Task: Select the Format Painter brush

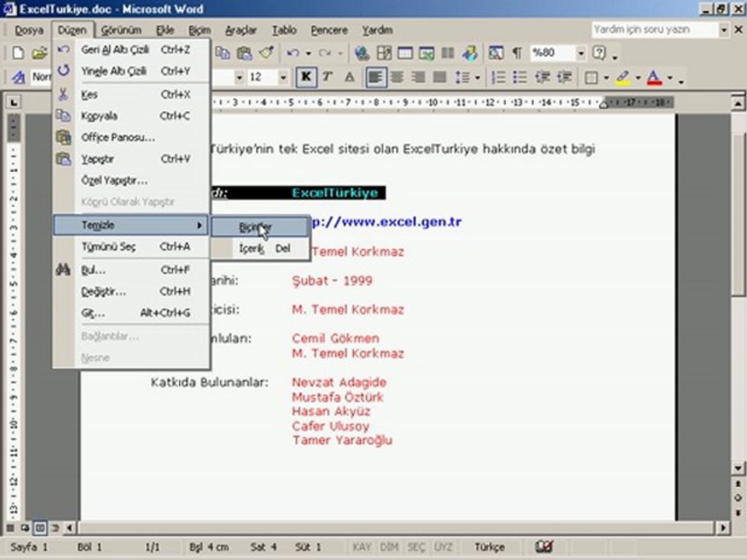Action: [x=266, y=53]
